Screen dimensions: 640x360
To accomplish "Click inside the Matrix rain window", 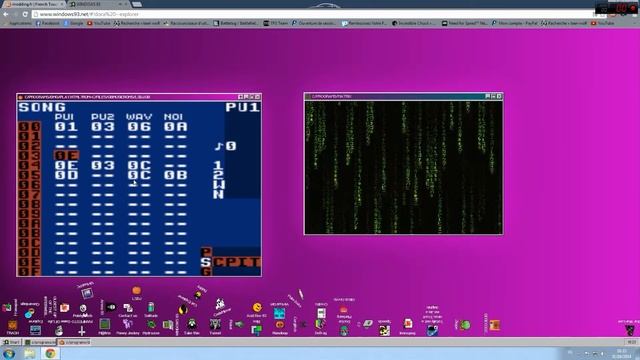I will click(x=403, y=167).
